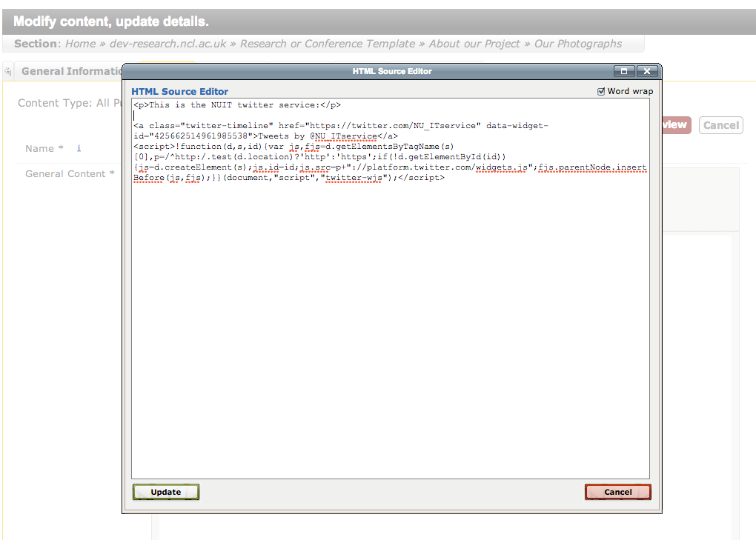Go to the dev-research.ncl.ac.uk breadcrumb
Viewport: 756px width, 540px height.
(x=168, y=44)
